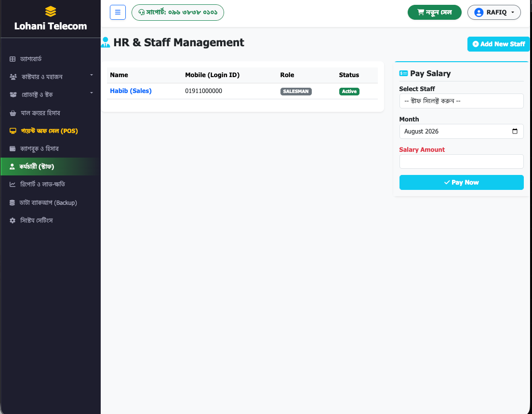The width and height of the screenshot is (532, 414).
Task: Click the HR staff heading person icon
Action: pos(106,42)
